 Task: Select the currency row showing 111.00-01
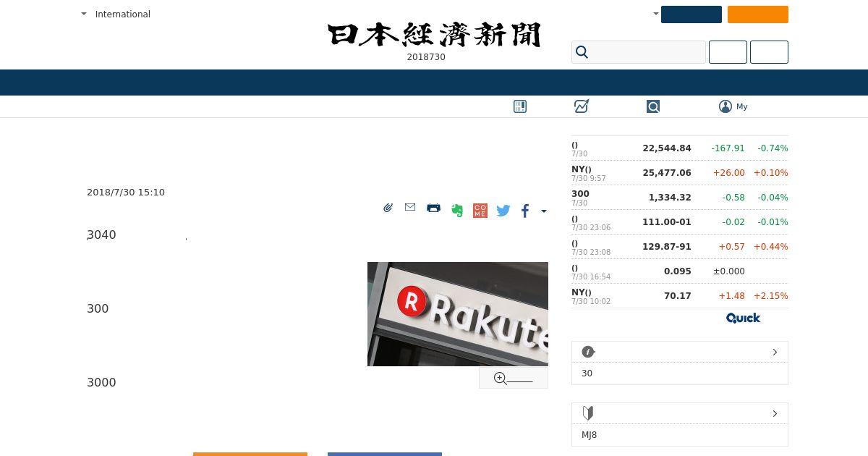point(680,222)
